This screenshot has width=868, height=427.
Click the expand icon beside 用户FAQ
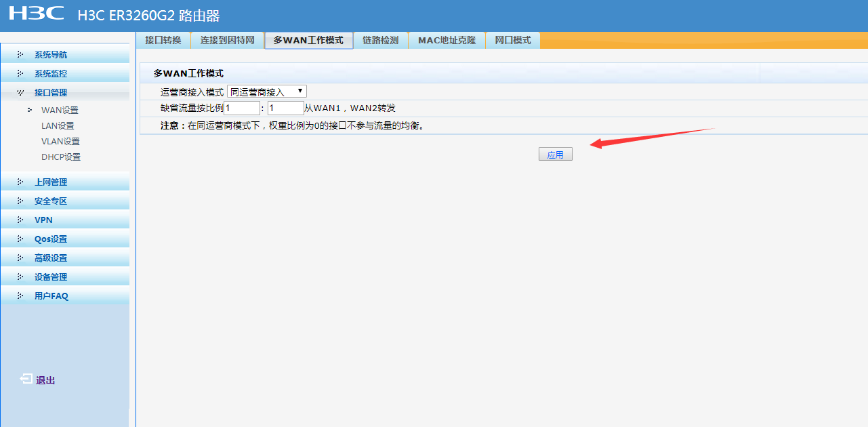[x=20, y=296]
